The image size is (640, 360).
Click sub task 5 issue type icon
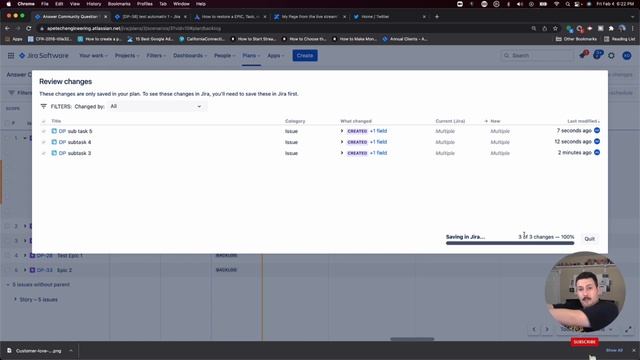[x=54, y=131]
